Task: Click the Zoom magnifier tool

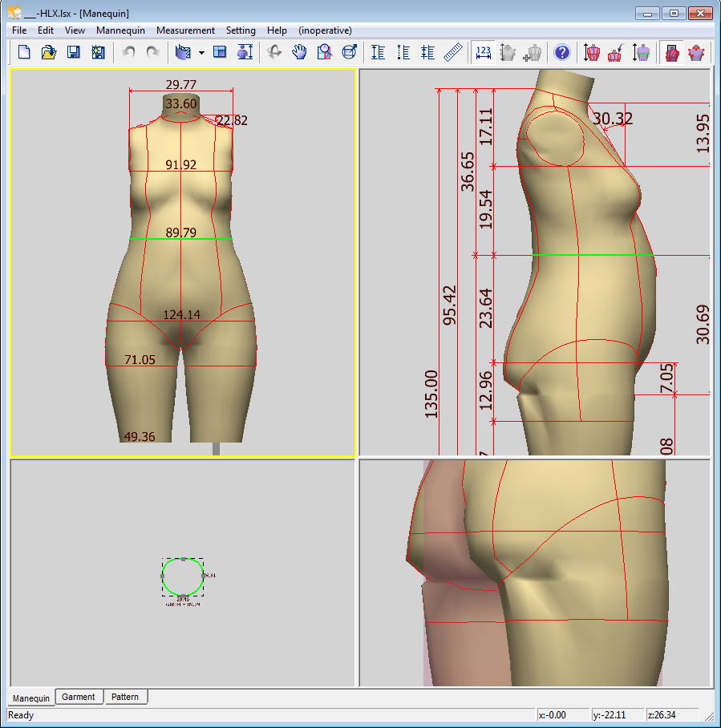Action: (x=324, y=53)
